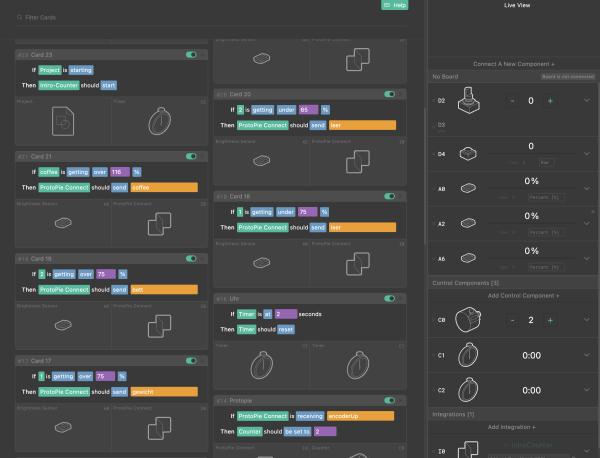Image resolution: width=600 pixels, height=458 pixels.
Task: Expand the C2 timer row chevron
Action: click(x=587, y=390)
